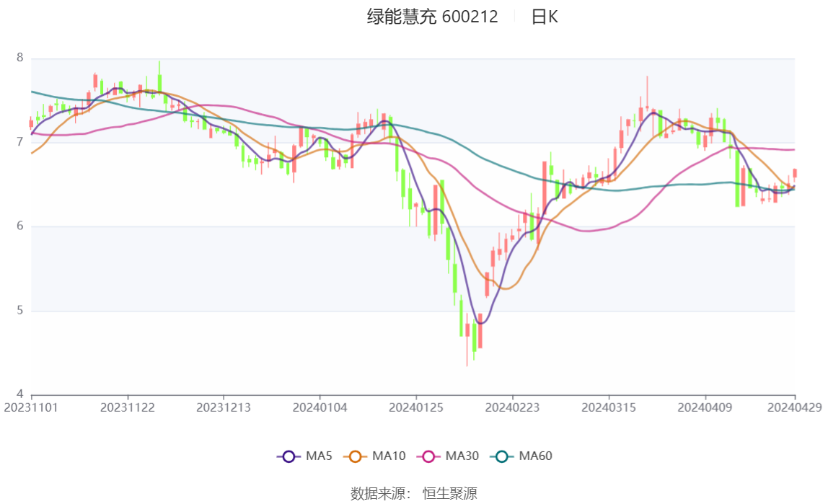Image resolution: width=828 pixels, height=504 pixels.
Task: Click the 20231213 date axis label
Action: [224, 407]
